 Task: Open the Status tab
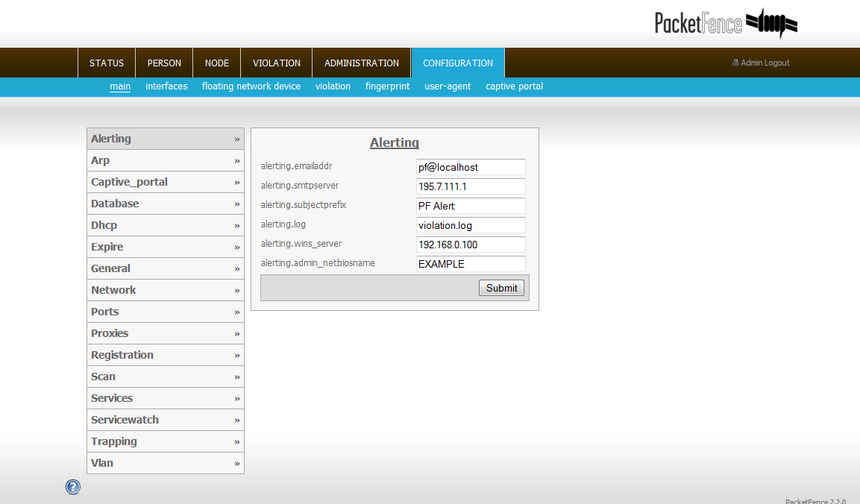[x=107, y=63]
